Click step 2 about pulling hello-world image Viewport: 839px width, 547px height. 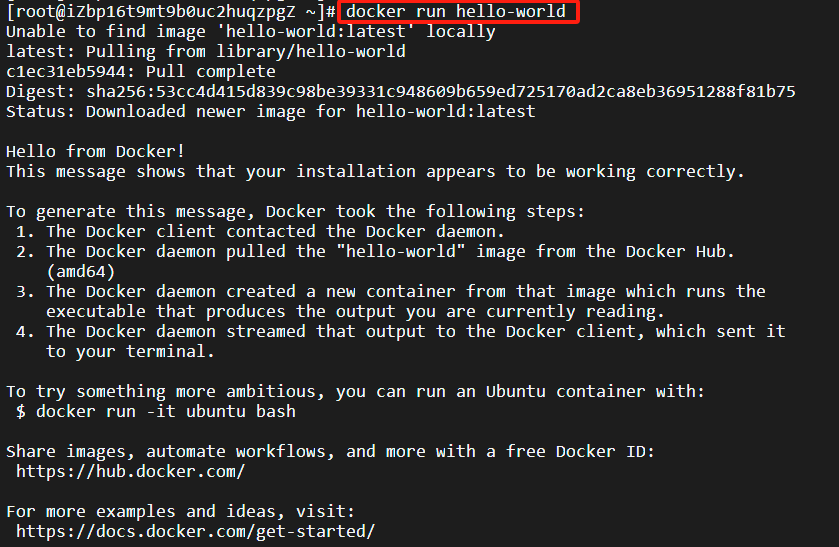375,252
